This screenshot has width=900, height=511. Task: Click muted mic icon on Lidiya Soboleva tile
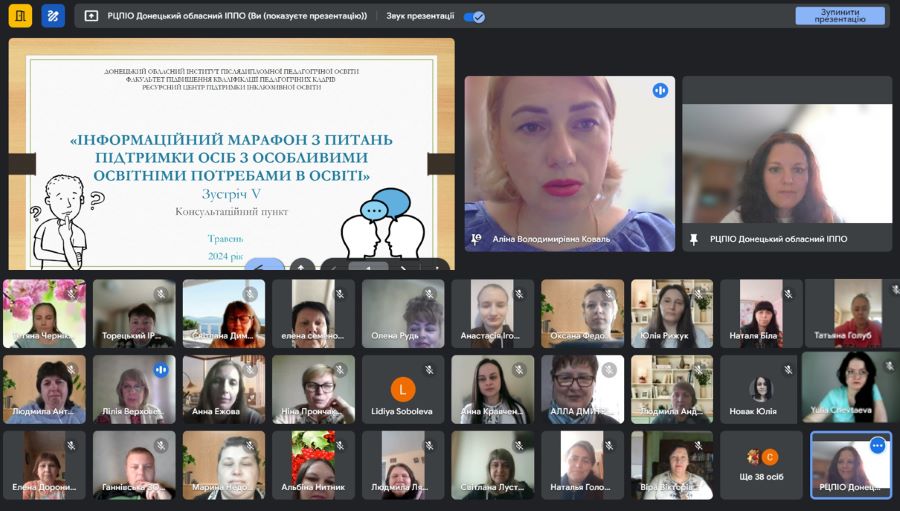[x=429, y=370]
